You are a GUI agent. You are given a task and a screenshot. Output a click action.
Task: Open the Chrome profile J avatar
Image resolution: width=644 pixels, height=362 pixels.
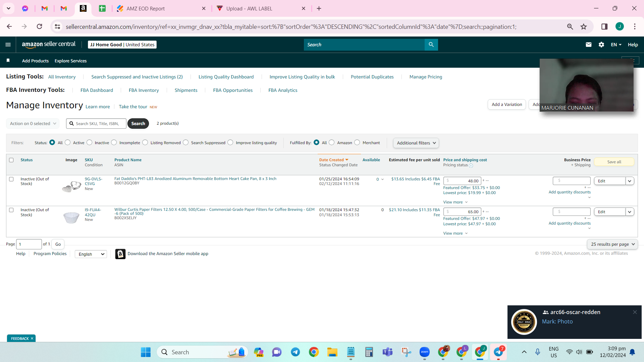coord(620,26)
